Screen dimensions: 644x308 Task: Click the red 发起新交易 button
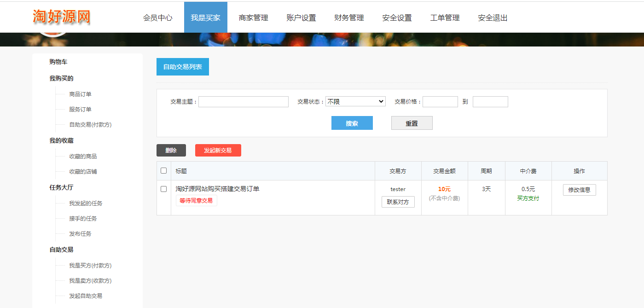pyautogui.click(x=218, y=151)
